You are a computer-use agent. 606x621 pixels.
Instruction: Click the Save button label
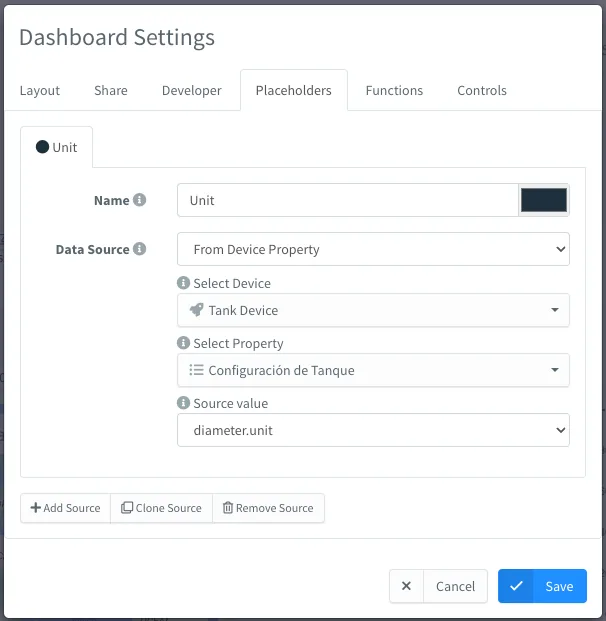(559, 586)
